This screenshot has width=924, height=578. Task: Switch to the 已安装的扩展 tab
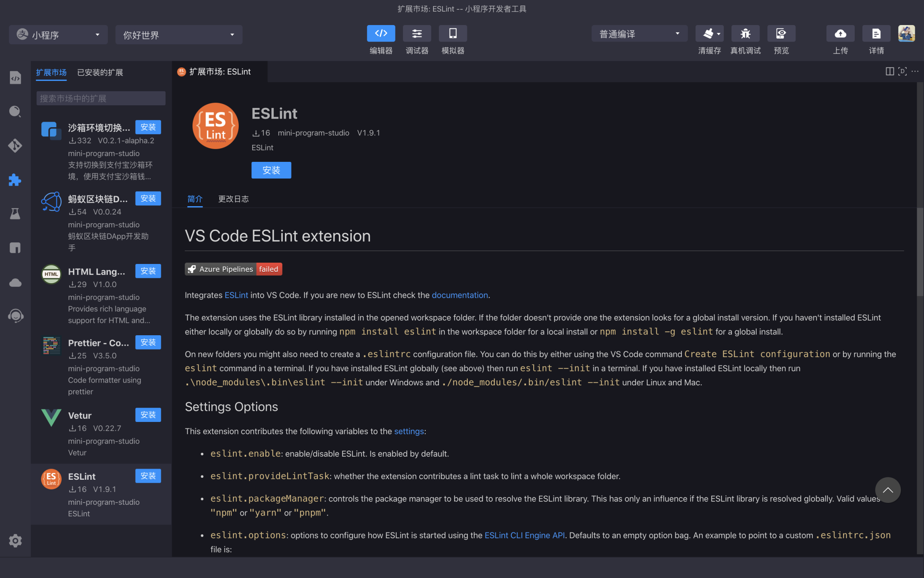click(x=100, y=72)
